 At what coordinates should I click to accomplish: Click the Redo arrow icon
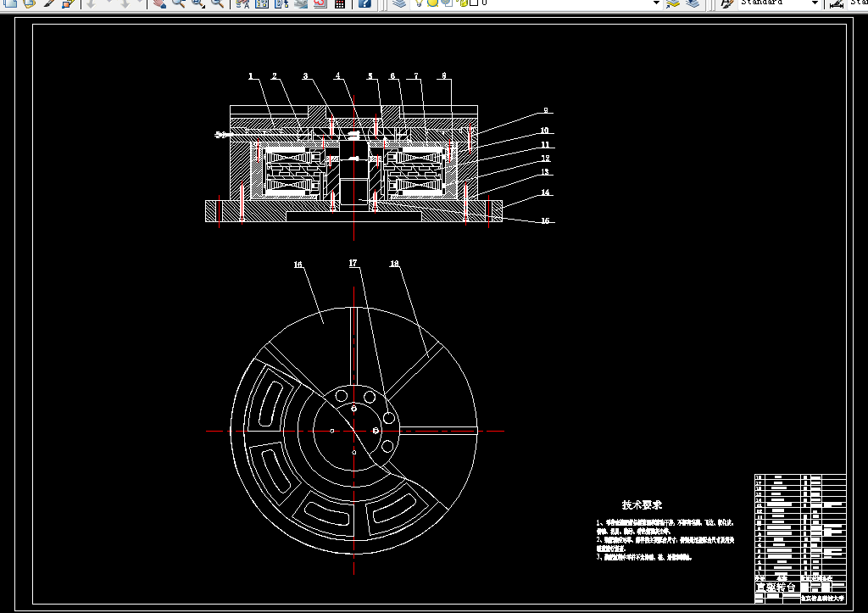pyautogui.click(x=125, y=3)
